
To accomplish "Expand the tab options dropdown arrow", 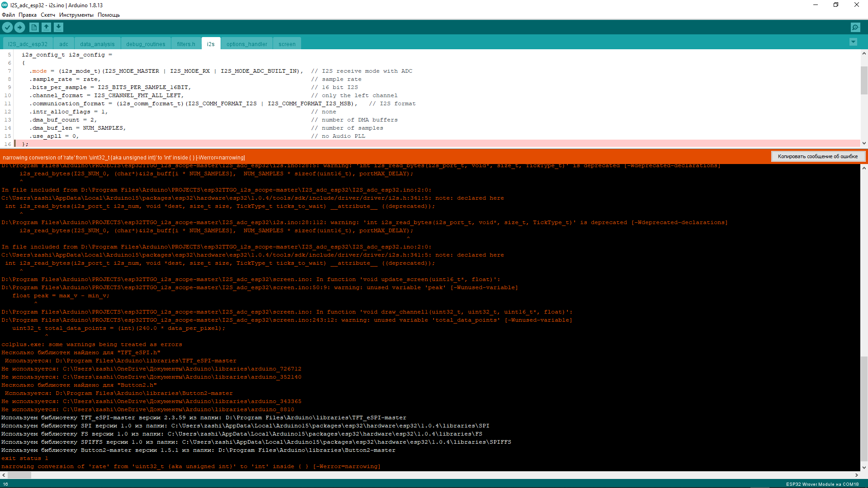I will click(x=853, y=42).
